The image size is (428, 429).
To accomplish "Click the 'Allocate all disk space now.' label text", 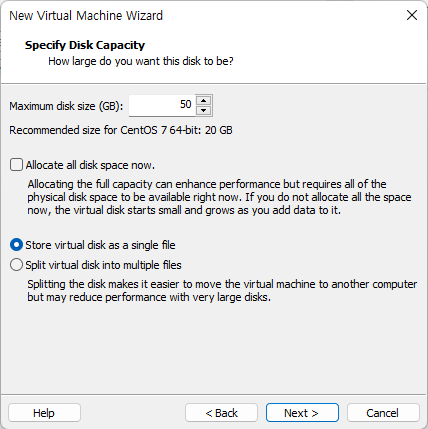I will 90,165.
